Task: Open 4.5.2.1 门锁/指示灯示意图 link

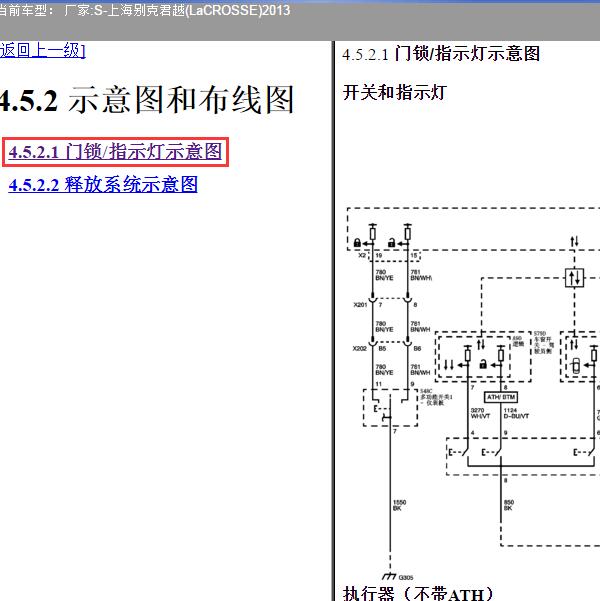Action: (x=115, y=152)
